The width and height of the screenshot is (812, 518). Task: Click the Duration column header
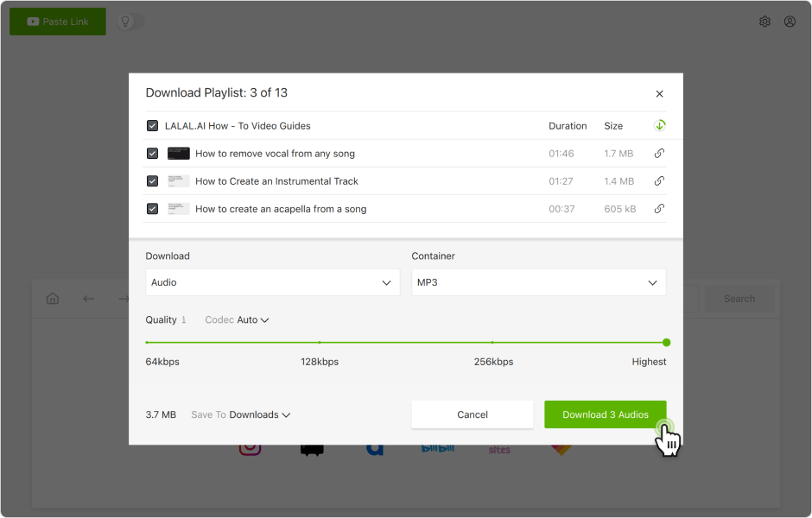click(x=568, y=126)
